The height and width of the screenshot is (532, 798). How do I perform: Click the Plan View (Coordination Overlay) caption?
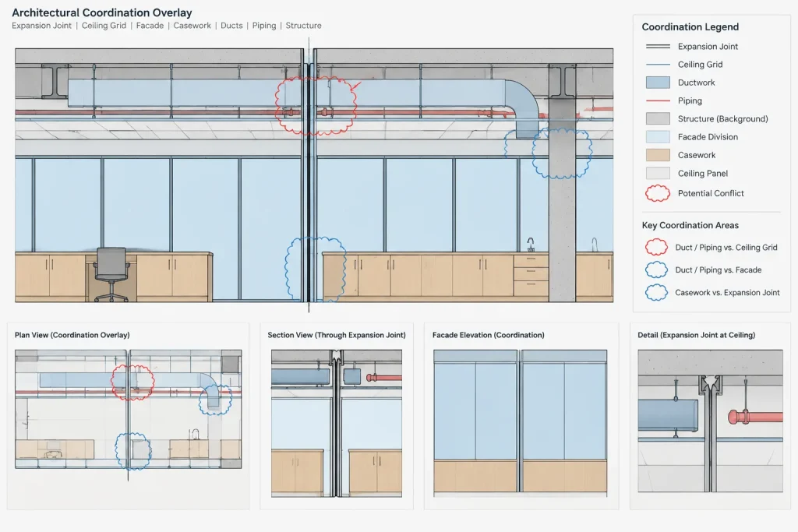click(72, 335)
